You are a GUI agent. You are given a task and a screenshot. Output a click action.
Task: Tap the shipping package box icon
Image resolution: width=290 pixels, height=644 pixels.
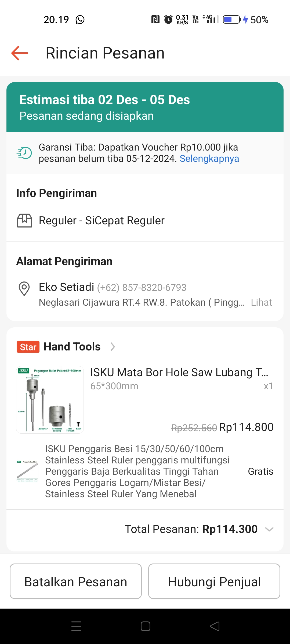[24, 221]
